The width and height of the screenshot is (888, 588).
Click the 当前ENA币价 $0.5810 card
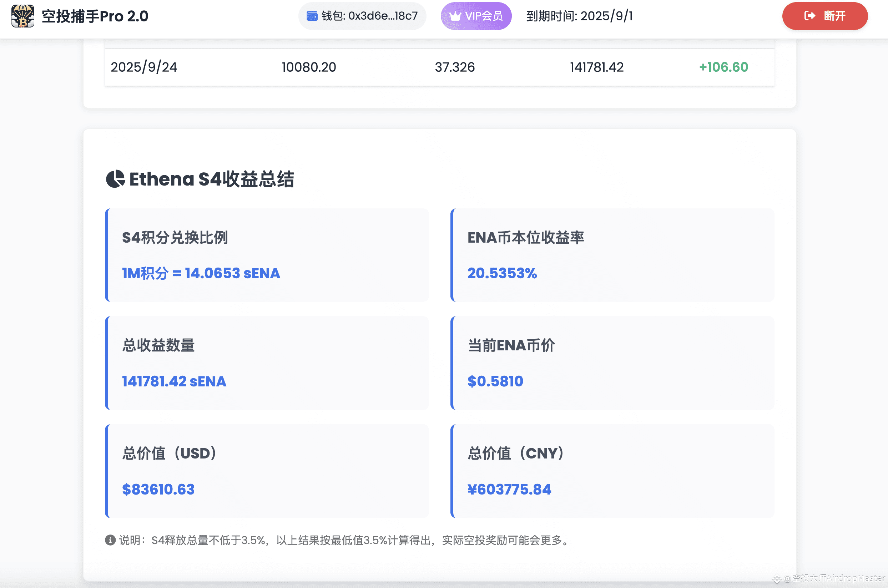612,363
